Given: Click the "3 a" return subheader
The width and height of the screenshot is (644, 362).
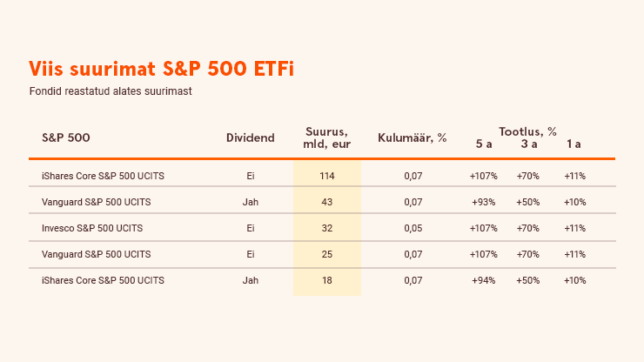Looking at the screenshot, I should pyautogui.click(x=528, y=144).
